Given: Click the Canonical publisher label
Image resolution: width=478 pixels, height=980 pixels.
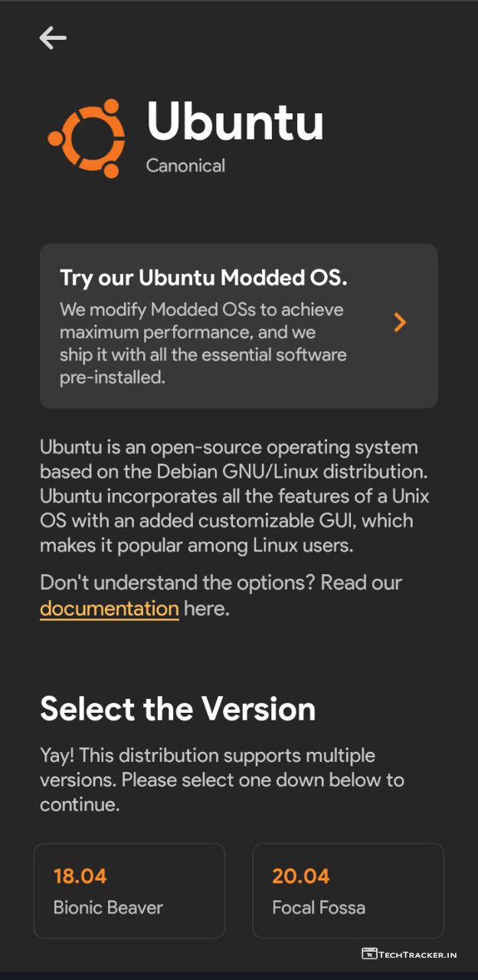Looking at the screenshot, I should pos(185,165).
